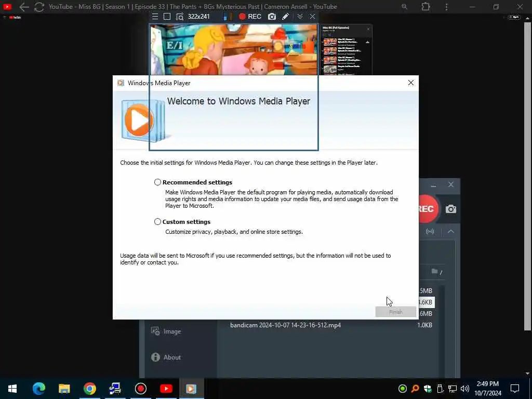Screen dimensions: 532x399
Task: Click the YouTube logo in the app title bar
Action: click(7, 7)
